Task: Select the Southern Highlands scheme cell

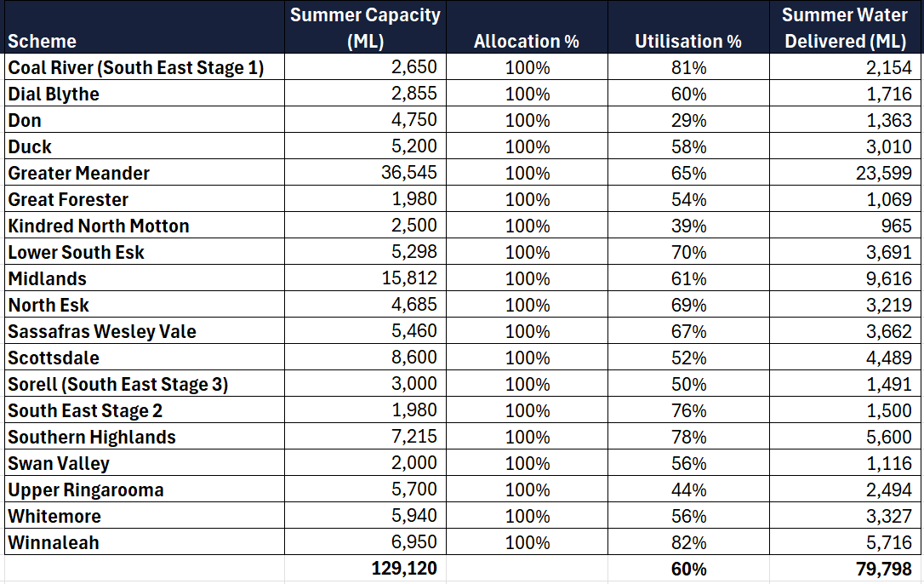Action: click(92, 438)
